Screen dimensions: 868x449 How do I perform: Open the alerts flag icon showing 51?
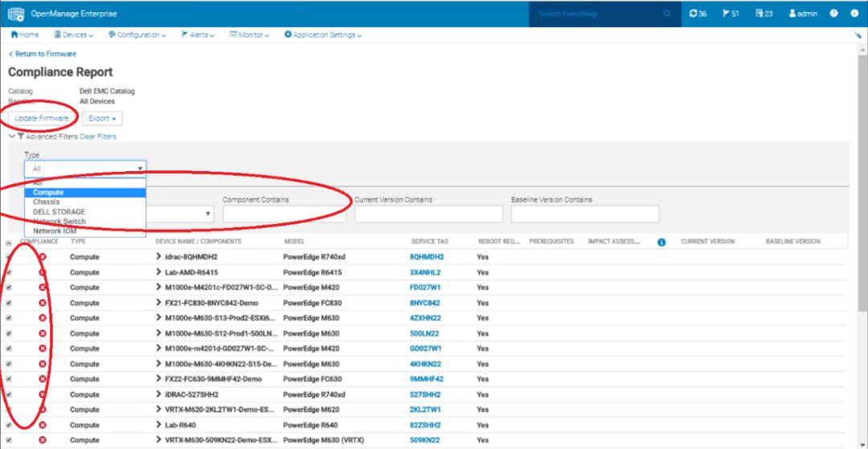click(731, 14)
